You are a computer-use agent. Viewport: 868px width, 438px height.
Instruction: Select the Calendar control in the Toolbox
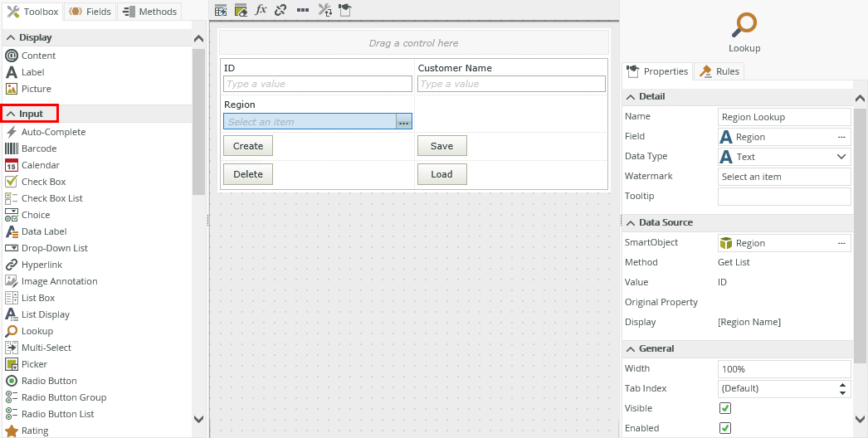tap(40, 165)
